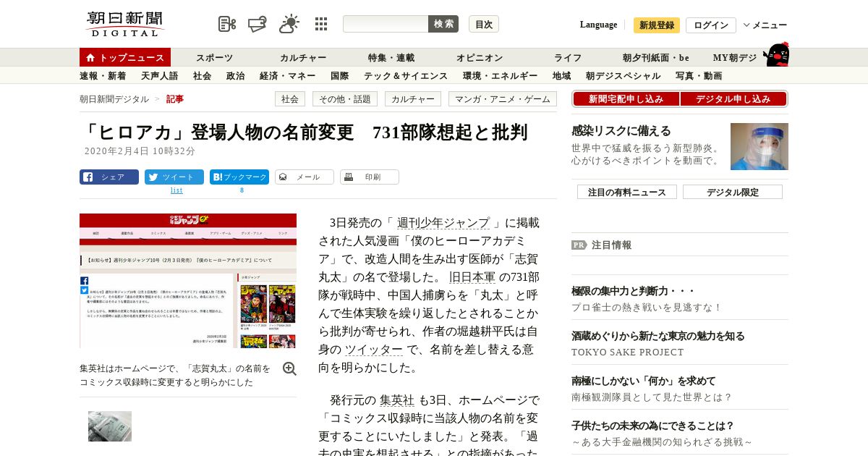The height and width of the screenshot is (456, 868).
Task: Go to 天声人語 sub-menu
Action: pyautogui.click(x=160, y=75)
